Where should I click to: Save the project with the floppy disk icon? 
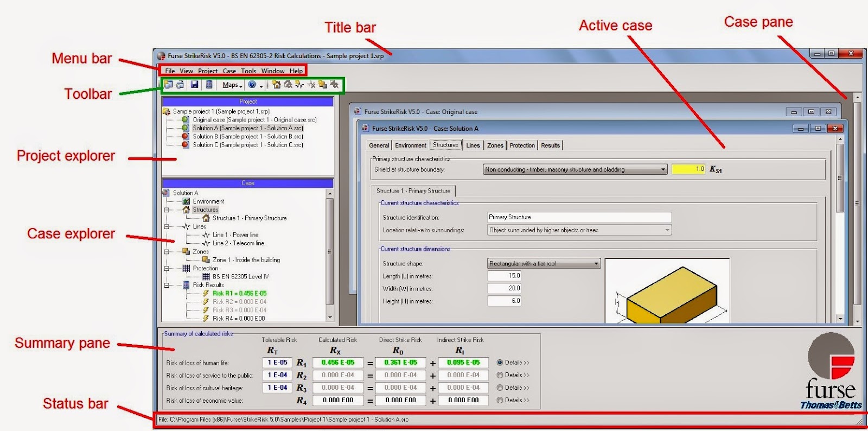194,84
